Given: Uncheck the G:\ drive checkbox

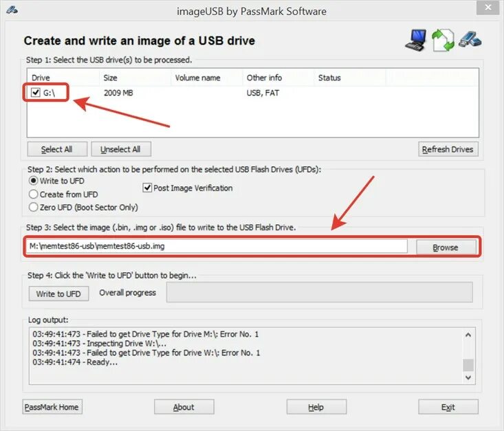Looking at the screenshot, I should pos(35,93).
